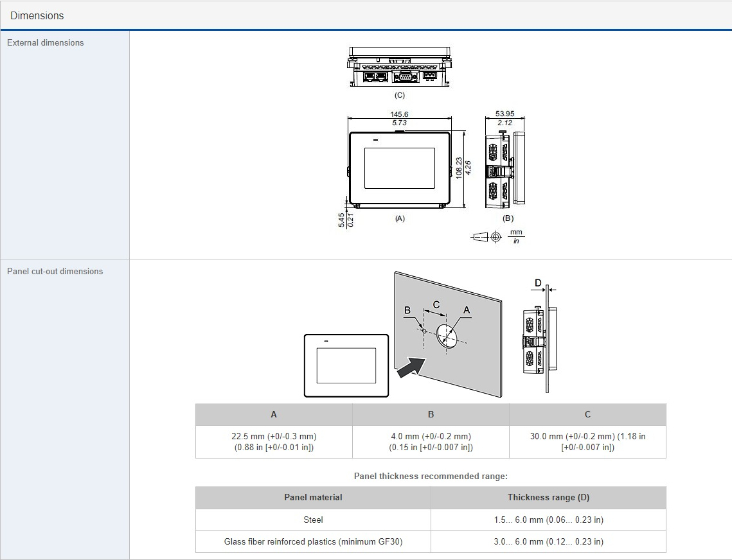Click the 30.0 mm cell under column C
Screen dimensions: 732x560
tap(587, 442)
